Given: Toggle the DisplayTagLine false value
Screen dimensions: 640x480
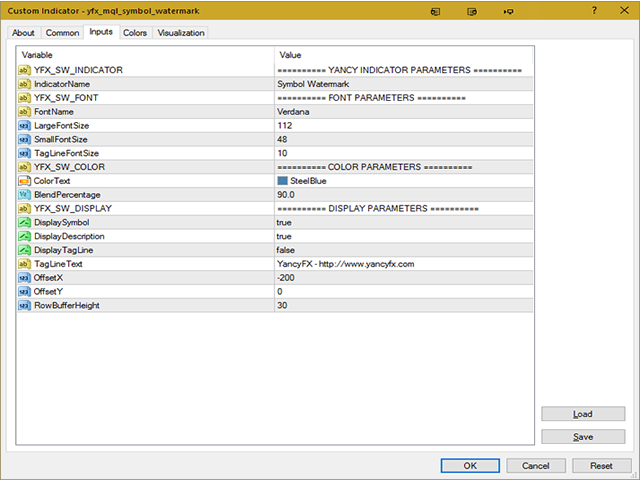Looking at the screenshot, I should [x=404, y=250].
